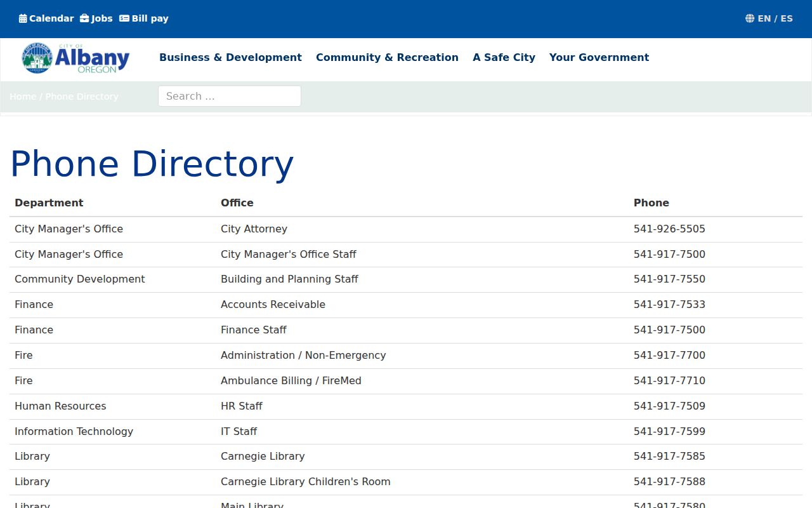
Task: Select Human Resources department cell
Action: 60,406
